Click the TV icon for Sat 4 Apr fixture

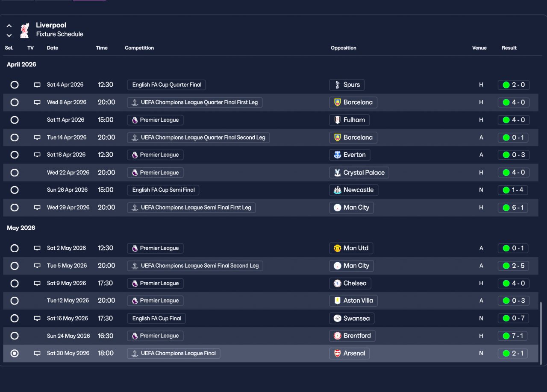(37, 85)
